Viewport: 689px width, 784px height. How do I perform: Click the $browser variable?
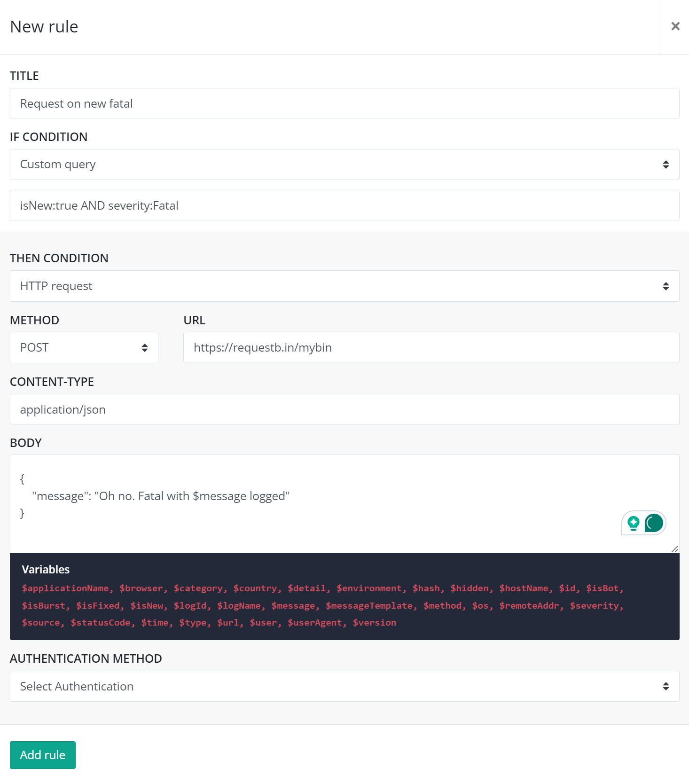141,588
